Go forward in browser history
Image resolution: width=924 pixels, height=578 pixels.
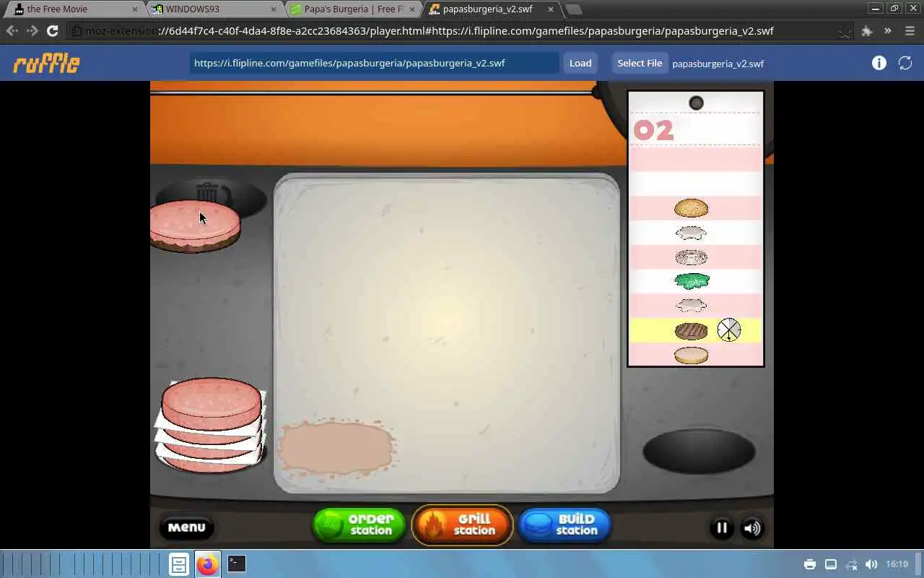coord(32,31)
